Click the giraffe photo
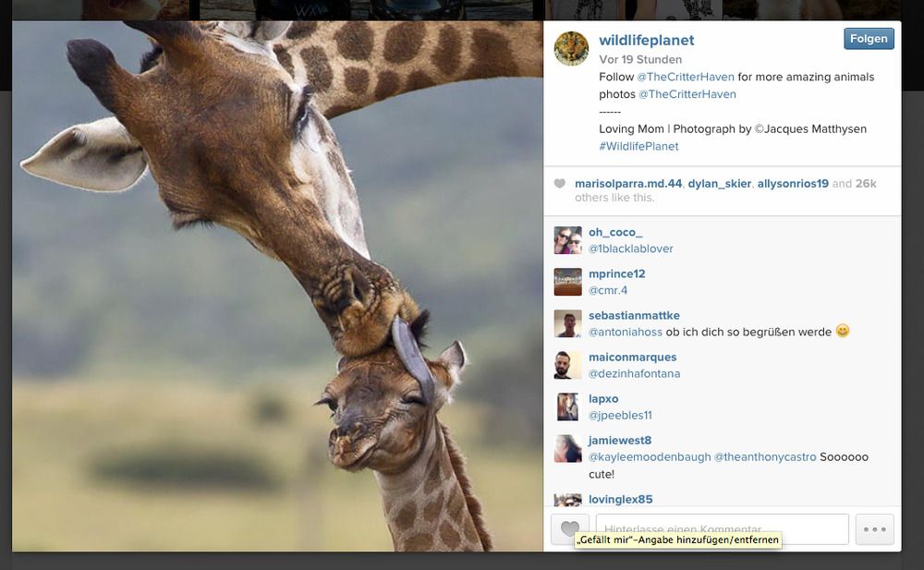Viewport: 924px width, 570px height. [277, 286]
